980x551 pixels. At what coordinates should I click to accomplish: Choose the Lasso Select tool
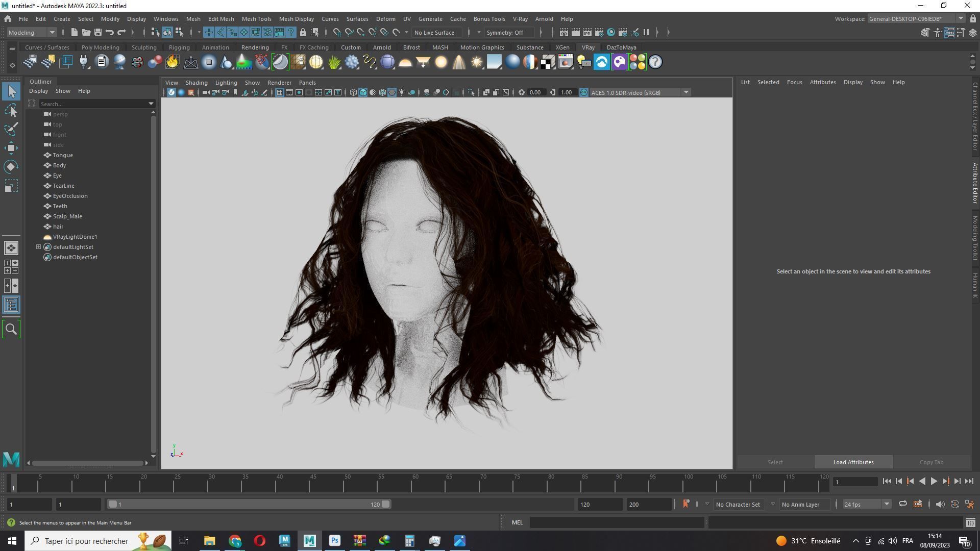click(x=11, y=110)
